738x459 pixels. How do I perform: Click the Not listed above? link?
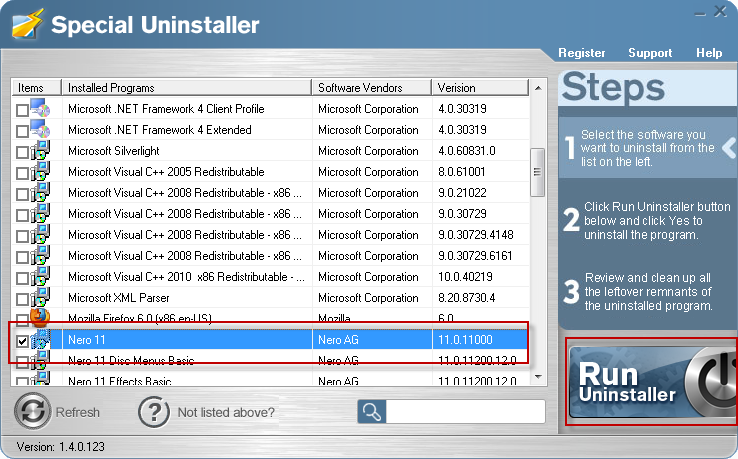226,412
